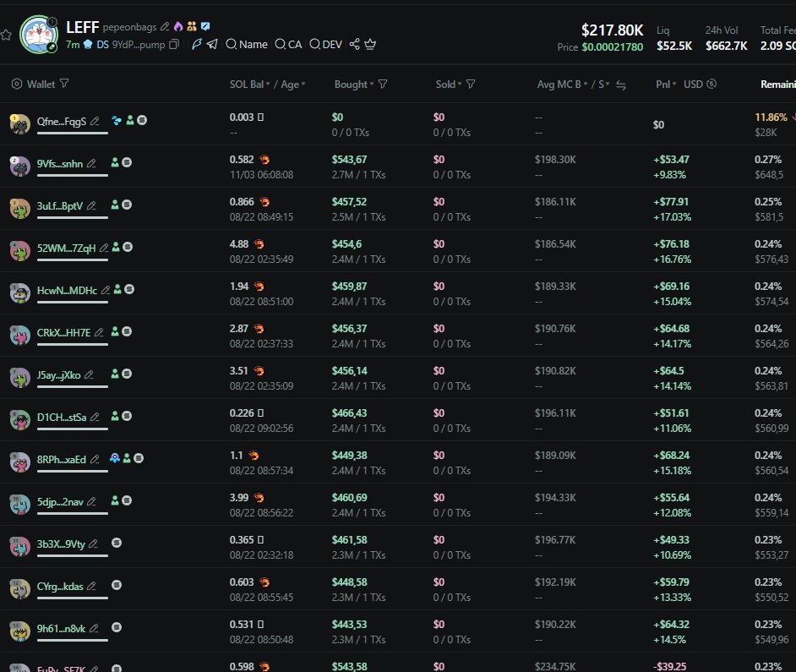Viewport: 796px width, 672px height.
Task: Select the avg MC value $234.75K
Action: pos(555,666)
